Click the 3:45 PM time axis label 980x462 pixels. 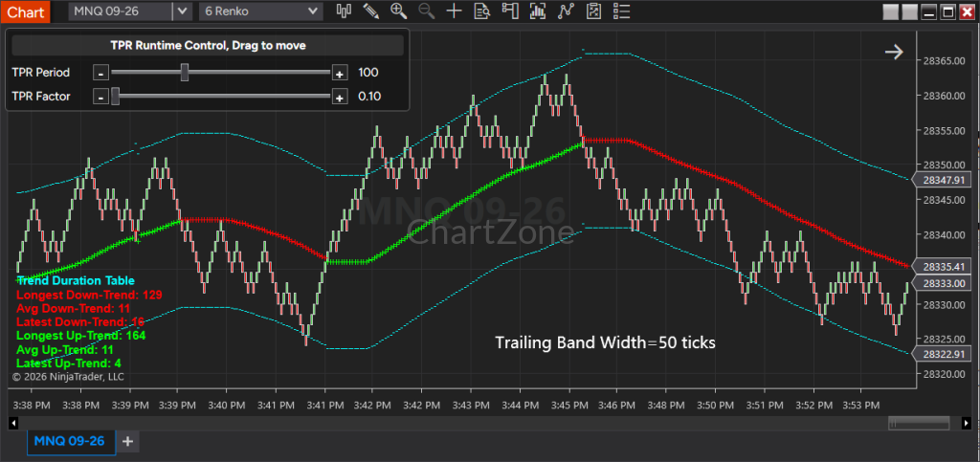tap(569, 406)
